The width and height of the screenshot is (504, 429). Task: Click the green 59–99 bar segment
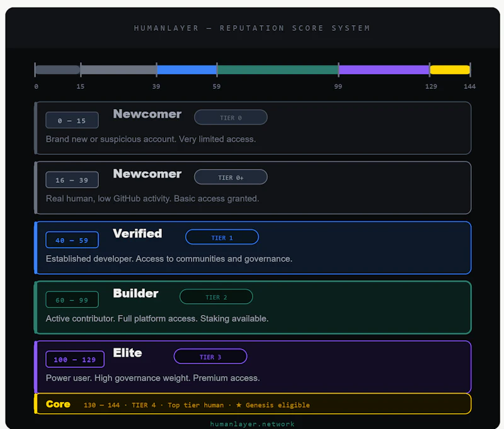[x=278, y=70]
